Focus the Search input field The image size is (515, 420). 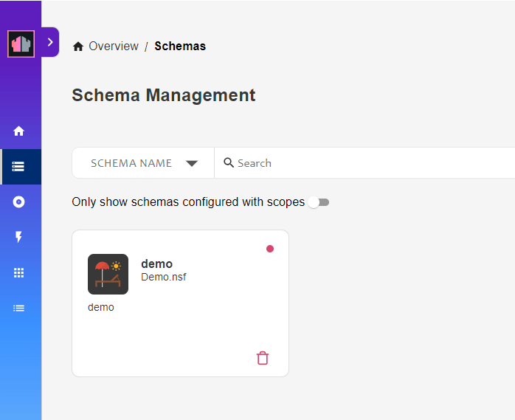click(x=364, y=163)
